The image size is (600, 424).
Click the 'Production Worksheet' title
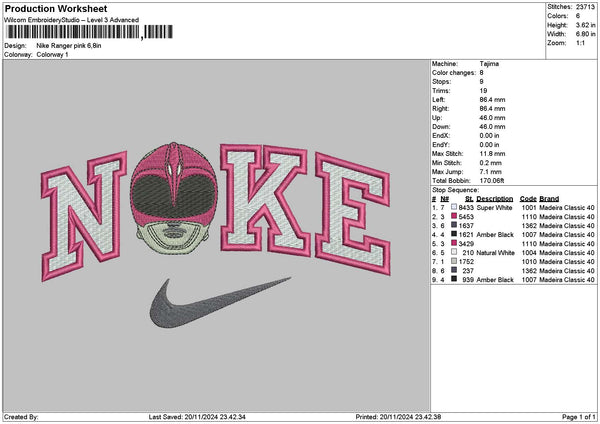pyautogui.click(x=56, y=8)
